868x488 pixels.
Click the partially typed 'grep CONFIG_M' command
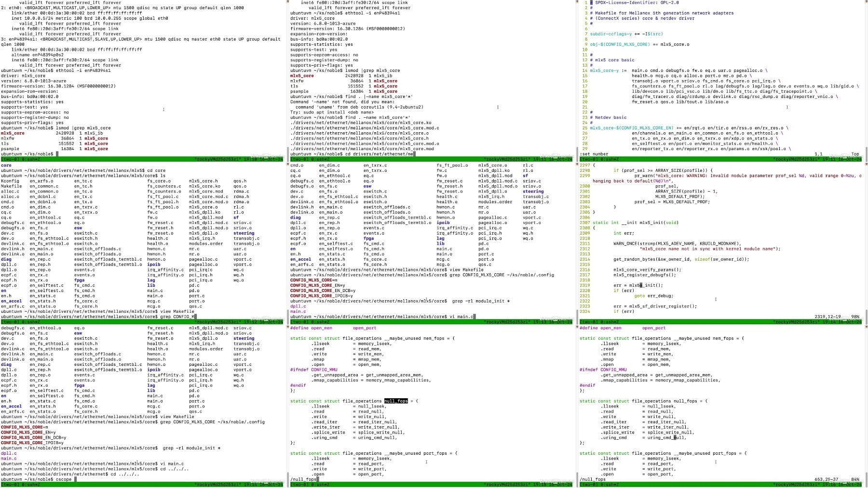[177, 317]
